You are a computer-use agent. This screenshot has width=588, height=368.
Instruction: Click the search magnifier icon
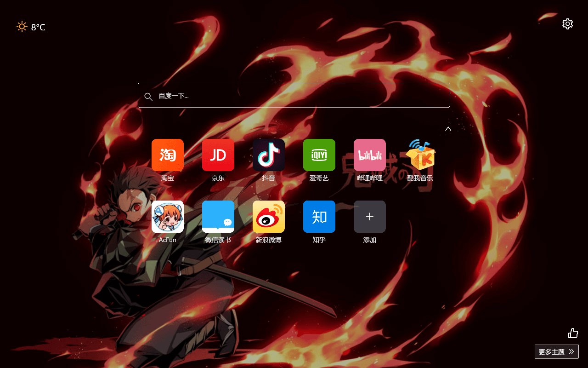point(148,96)
